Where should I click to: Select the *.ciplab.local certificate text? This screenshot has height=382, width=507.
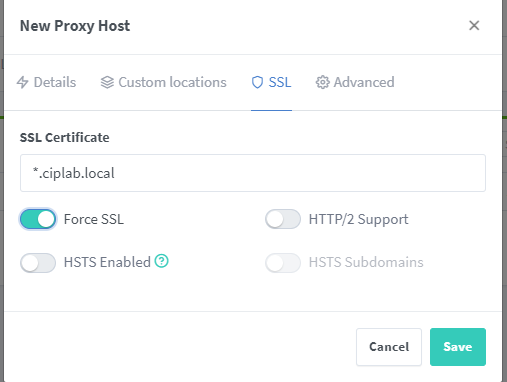tap(74, 173)
